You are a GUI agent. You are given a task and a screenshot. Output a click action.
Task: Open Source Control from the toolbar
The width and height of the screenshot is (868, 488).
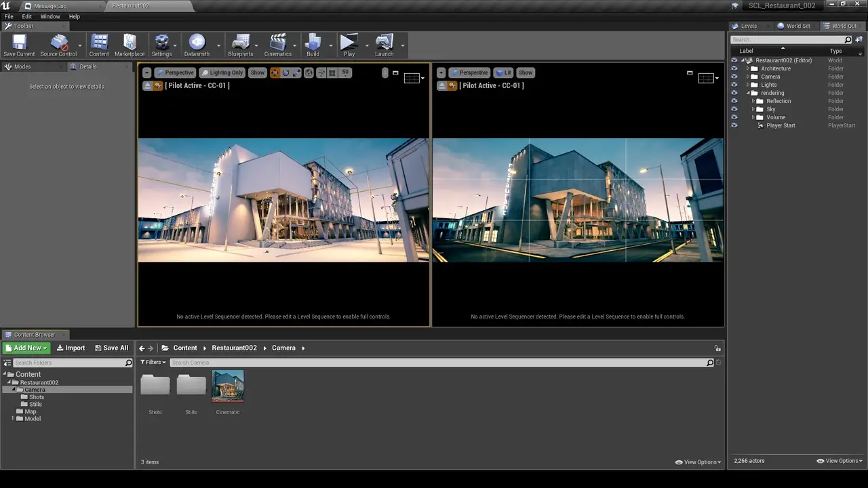pos(58,43)
